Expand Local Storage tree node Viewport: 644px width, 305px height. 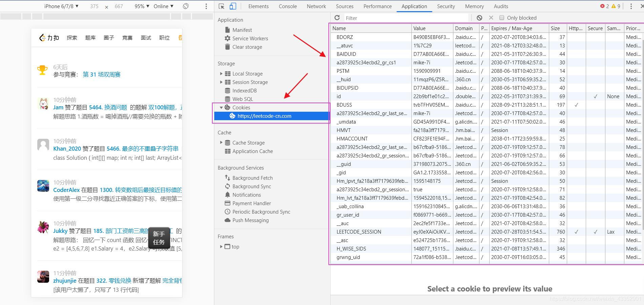[x=221, y=73]
